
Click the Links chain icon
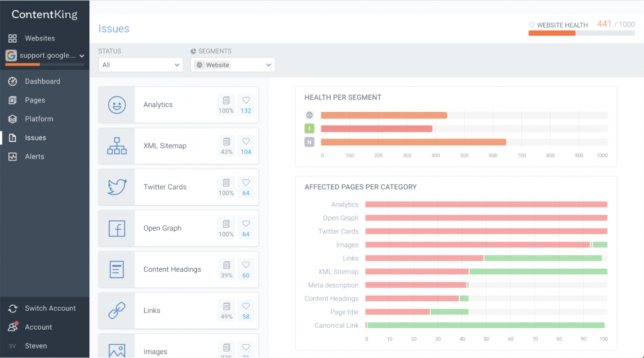(116, 310)
